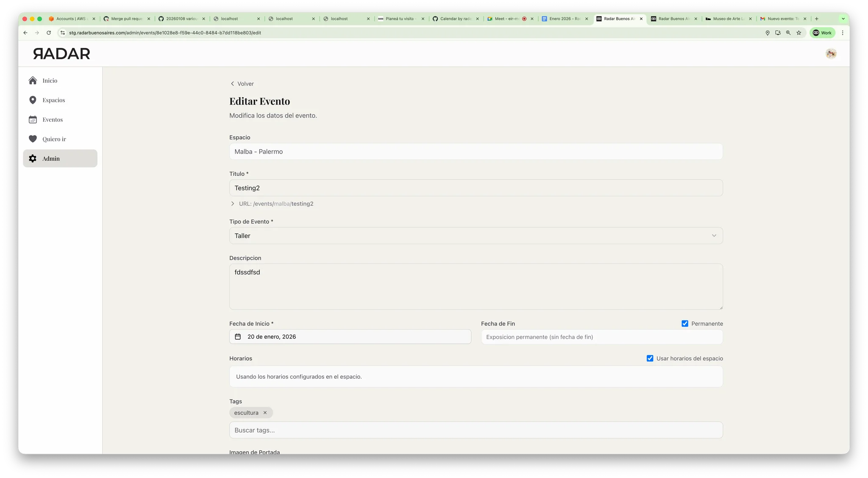Open Quiero ir in the sidebar
The width and height of the screenshot is (868, 478).
click(60, 139)
